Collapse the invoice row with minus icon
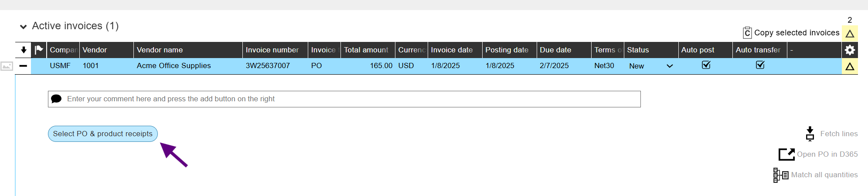The image size is (868, 196). point(24,66)
